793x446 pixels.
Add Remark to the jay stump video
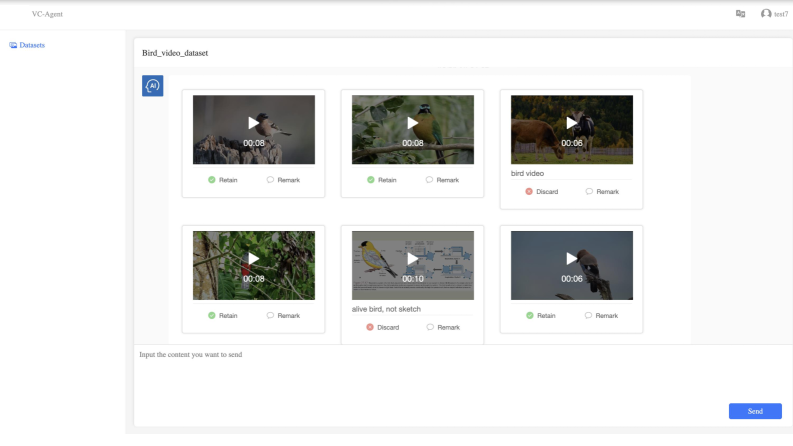pyautogui.click(x=283, y=180)
